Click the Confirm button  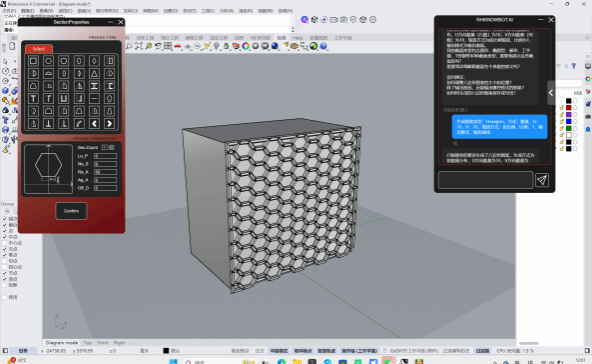tap(71, 211)
